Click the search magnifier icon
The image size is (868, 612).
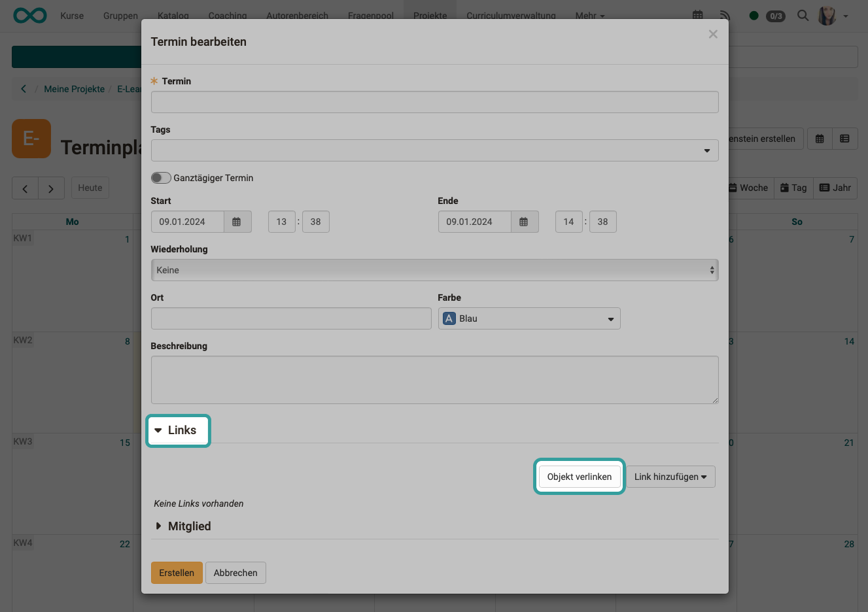click(x=803, y=15)
